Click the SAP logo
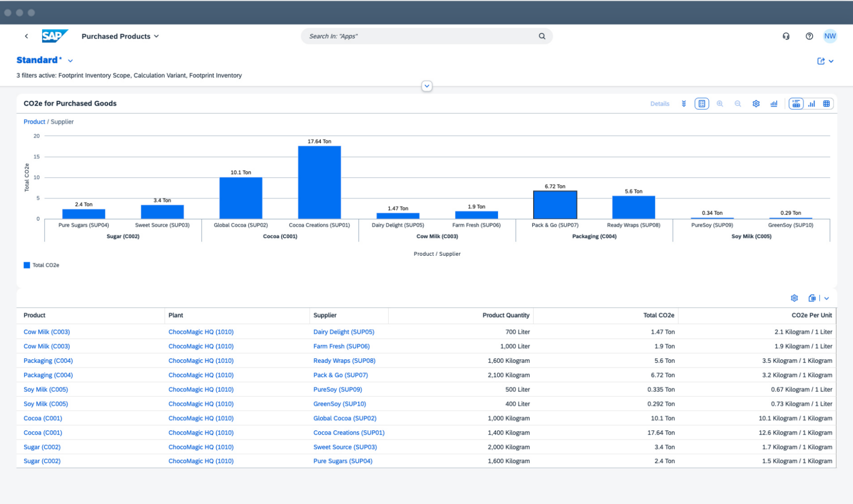This screenshot has height=504, width=853. click(x=54, y=36)
